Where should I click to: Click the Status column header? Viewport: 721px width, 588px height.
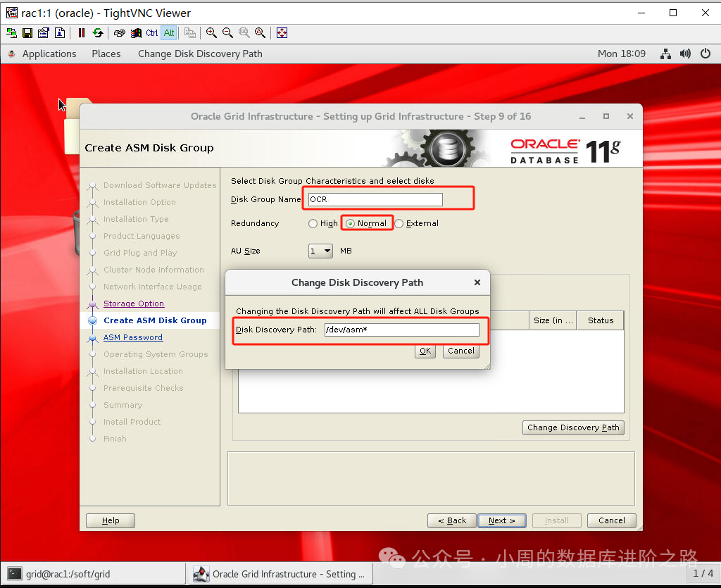(600, 320)
